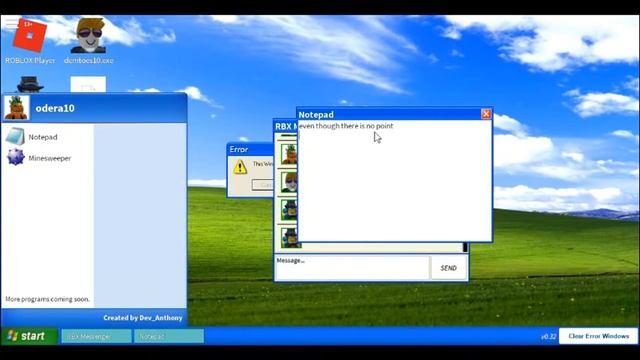Open Minesweeper from the start menu
Viewport: 640px width, 360px height.
coord(39,158)
